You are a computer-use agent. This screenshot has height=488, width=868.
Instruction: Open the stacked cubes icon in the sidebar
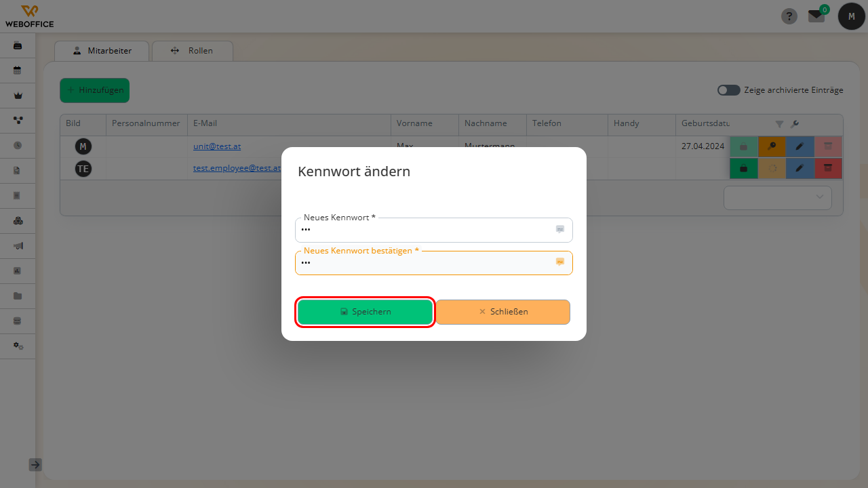[18, 220]
